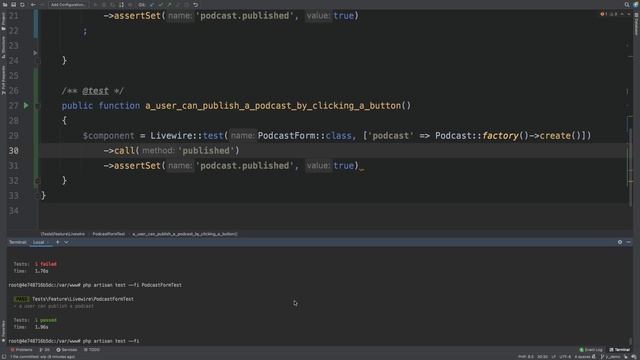Open the Problems tool window

click(x=21, y=350)
